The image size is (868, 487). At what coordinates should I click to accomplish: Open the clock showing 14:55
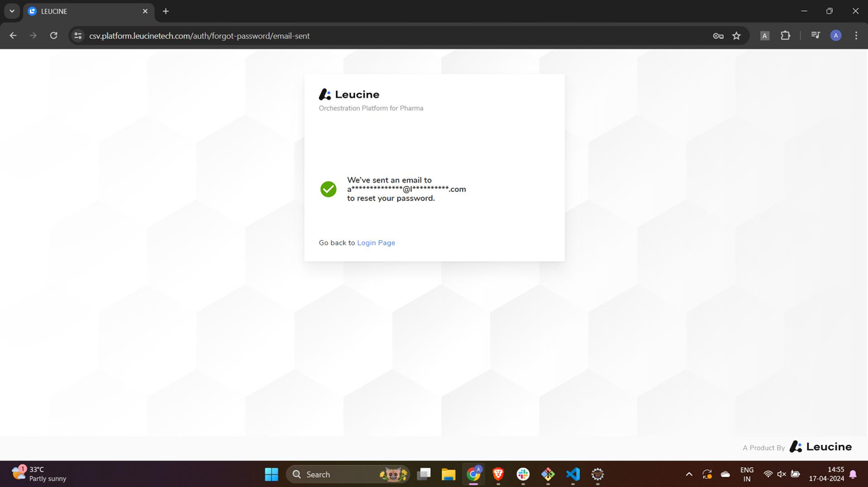[827, 474]
